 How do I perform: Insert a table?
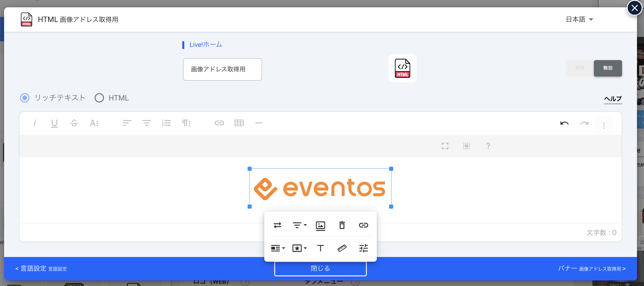click(x=239, y=123)
